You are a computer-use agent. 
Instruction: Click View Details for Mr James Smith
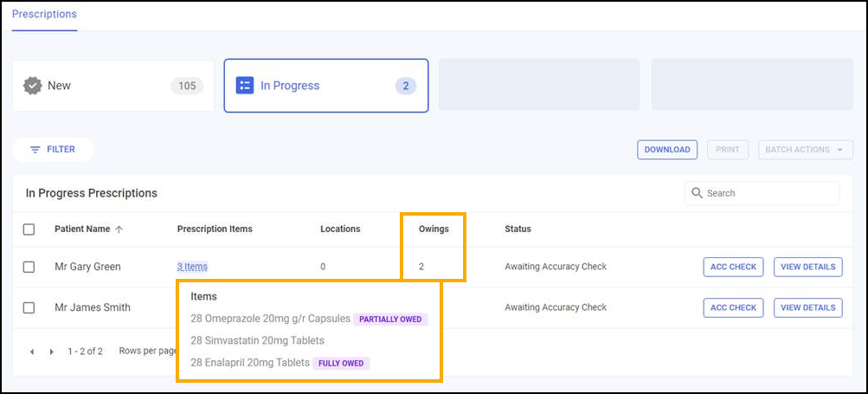click(x=807, y=307)
